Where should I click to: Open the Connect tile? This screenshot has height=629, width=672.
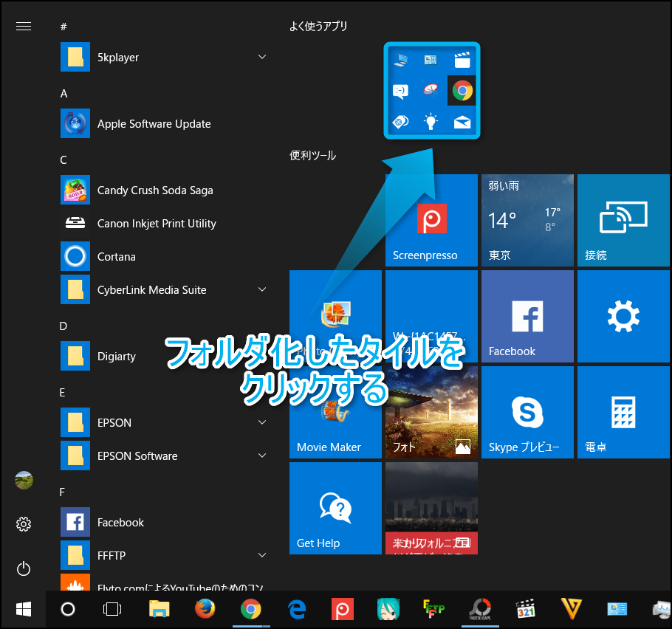tap(623, 220)
